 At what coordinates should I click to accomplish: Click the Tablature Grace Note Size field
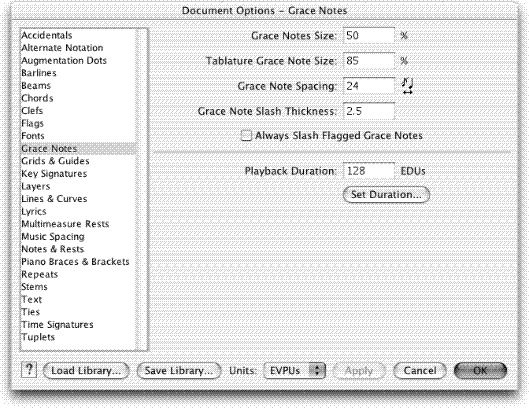coord(369,61)
